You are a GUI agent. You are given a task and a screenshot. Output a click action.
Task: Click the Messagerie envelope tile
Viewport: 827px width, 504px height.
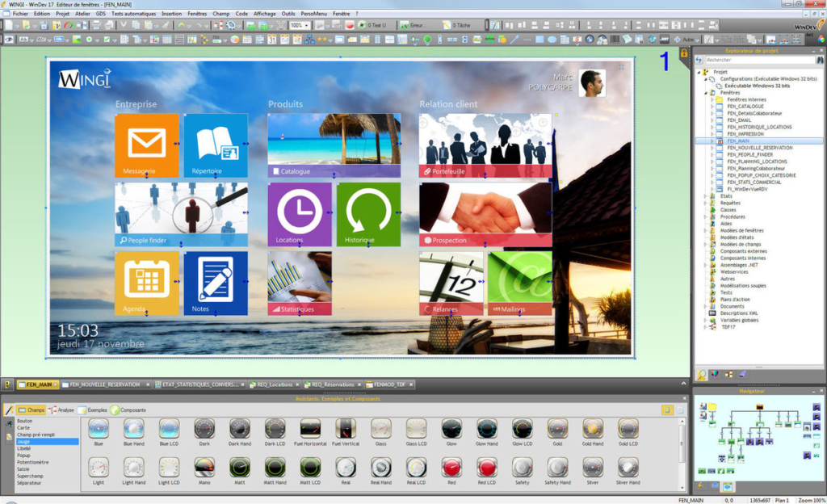coord(146,145)
